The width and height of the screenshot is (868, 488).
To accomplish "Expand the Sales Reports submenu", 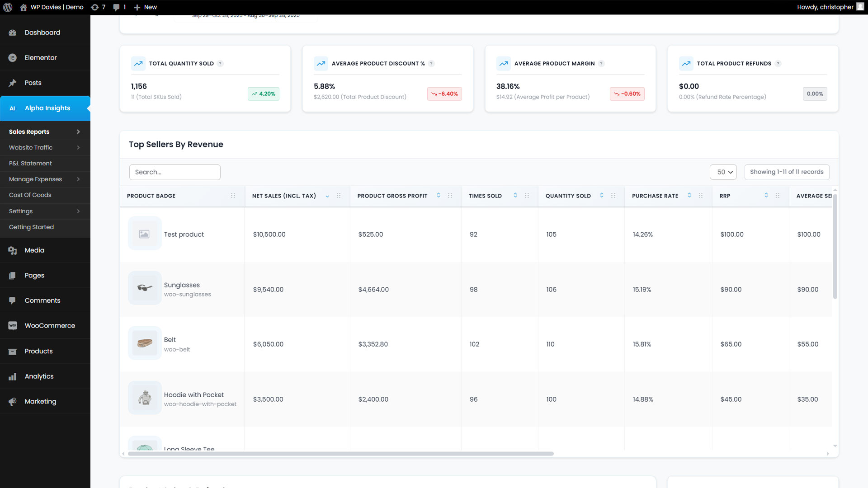I will (x=78, y=132).
